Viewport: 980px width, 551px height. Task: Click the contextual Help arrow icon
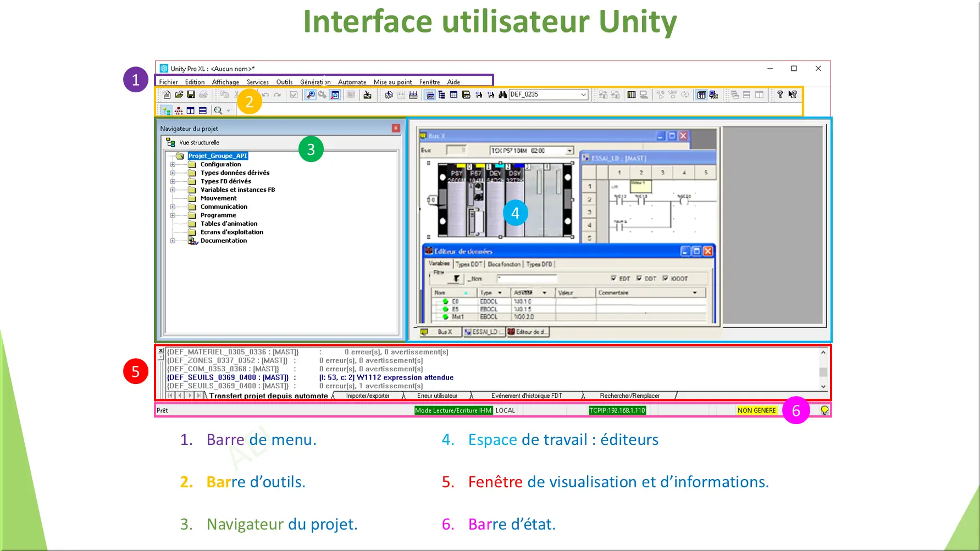(793, 94)
